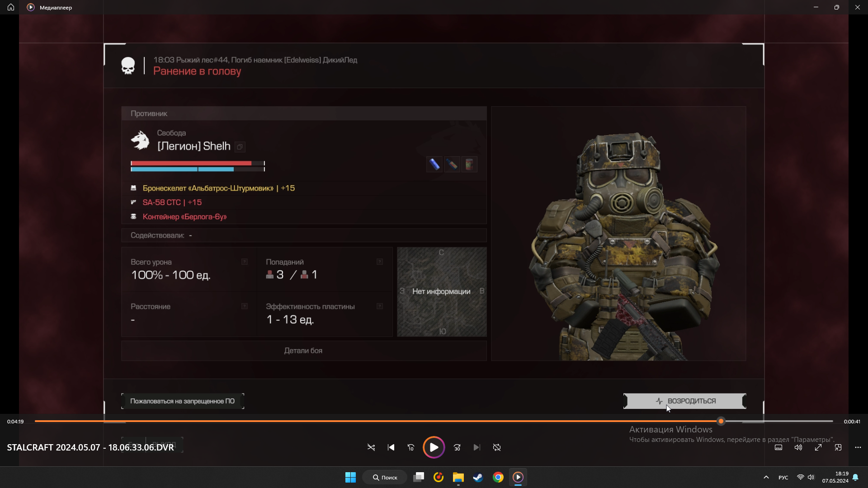Open Windows Start menu
The image size is (868, 488).
pyautogui.click(x=350, y=477)
